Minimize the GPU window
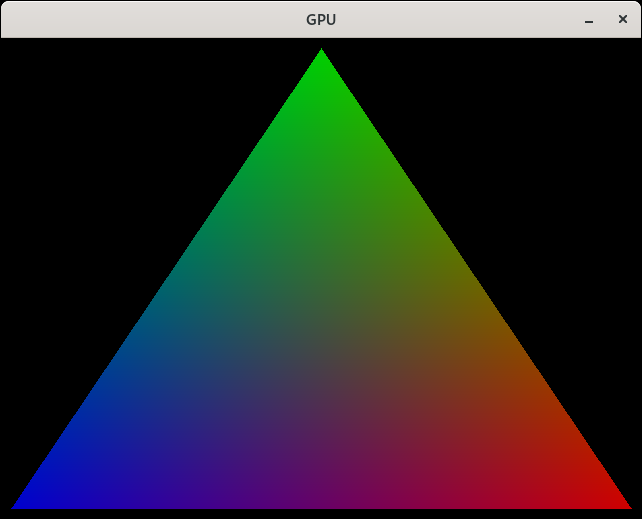The image size is (642, 519). click(x=589, y=20)
